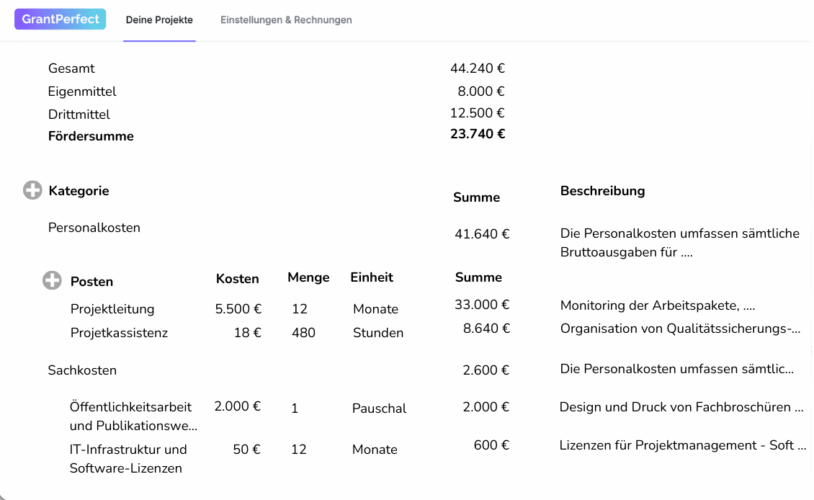
Task: Click the Projektleitung item
Action: 112,309
